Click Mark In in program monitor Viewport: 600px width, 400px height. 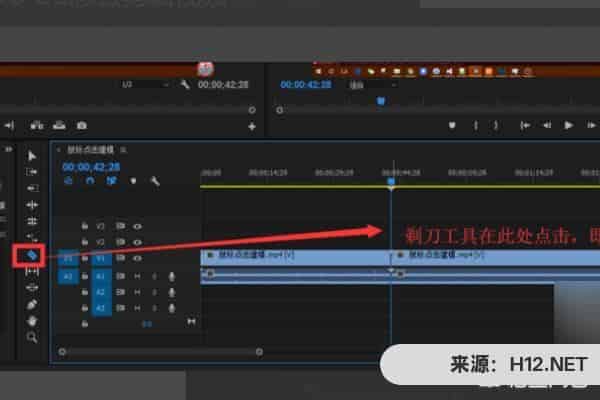tap(476, 125)
